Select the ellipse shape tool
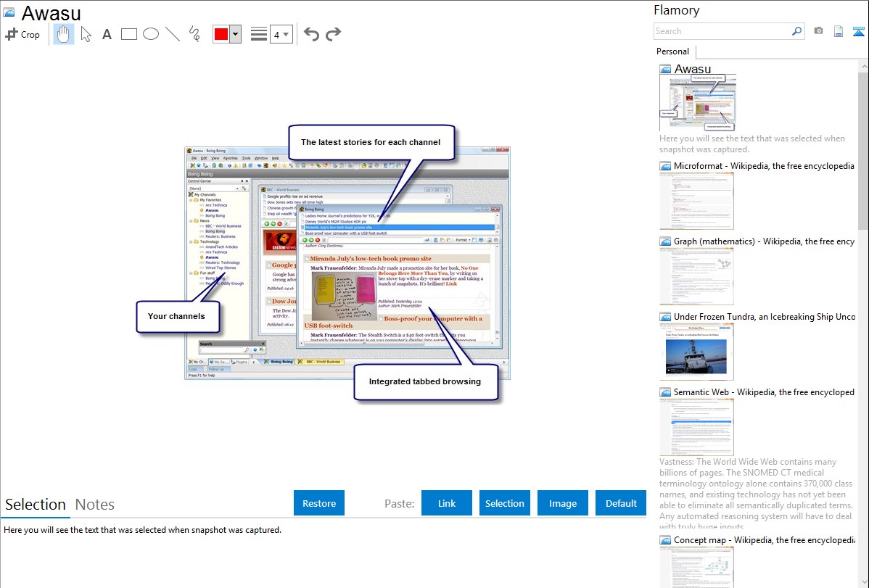Screen dimensions: 869x588 coord(151,34)
